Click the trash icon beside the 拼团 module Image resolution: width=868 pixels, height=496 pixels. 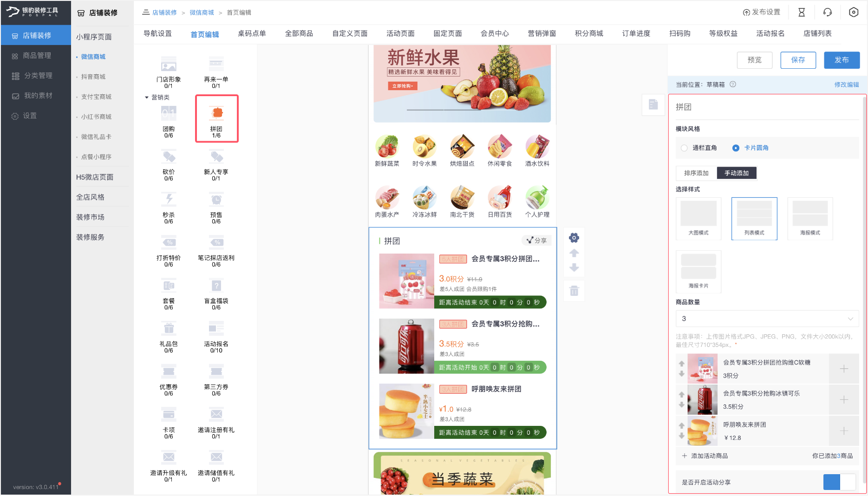click(x=574, y=291)
